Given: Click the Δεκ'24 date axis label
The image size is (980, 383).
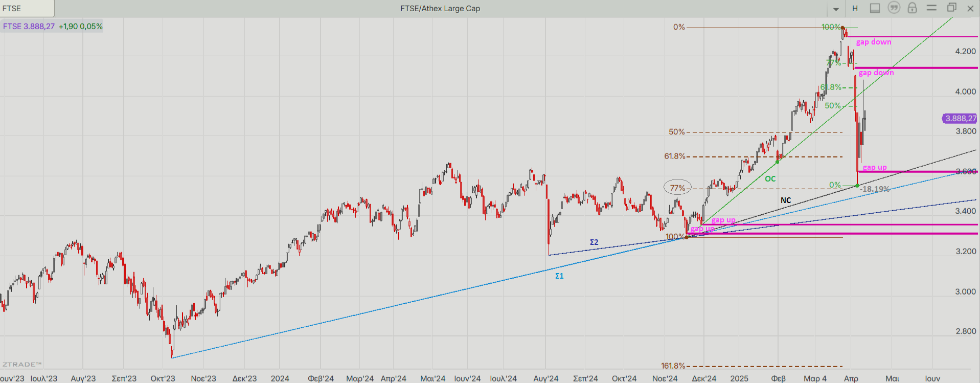Looking at the screenshot, I should pyautogui.click(x=704, y=378).
